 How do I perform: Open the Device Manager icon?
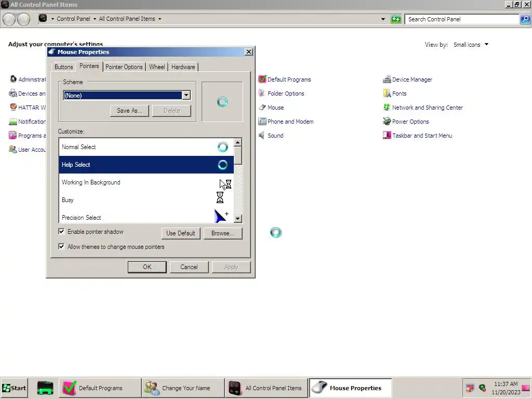(387, 79)
